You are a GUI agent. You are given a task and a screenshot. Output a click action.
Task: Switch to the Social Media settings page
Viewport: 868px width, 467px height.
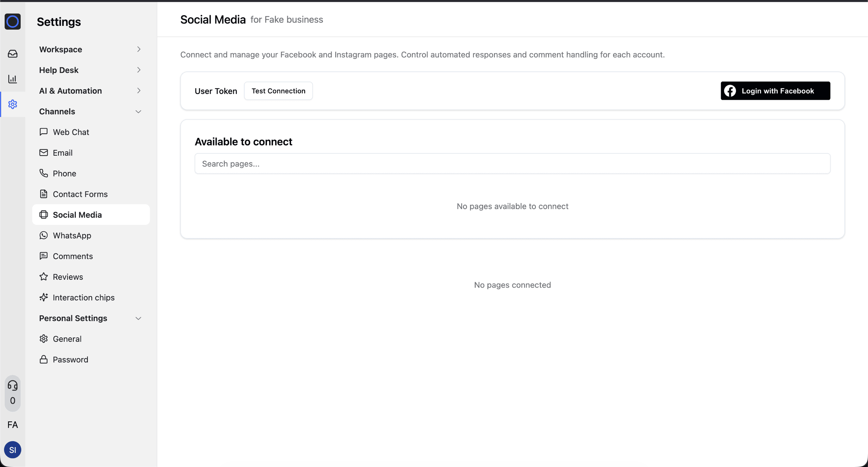tap(77, 214)
